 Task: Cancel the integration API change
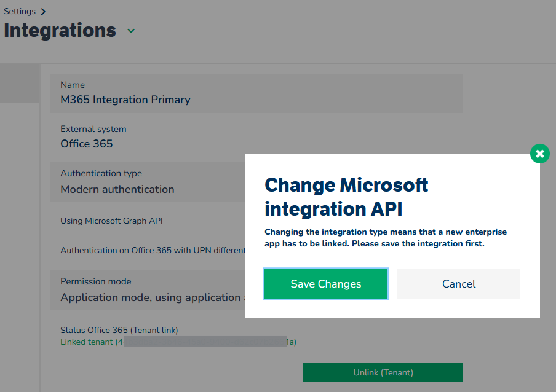click(459, 284)
